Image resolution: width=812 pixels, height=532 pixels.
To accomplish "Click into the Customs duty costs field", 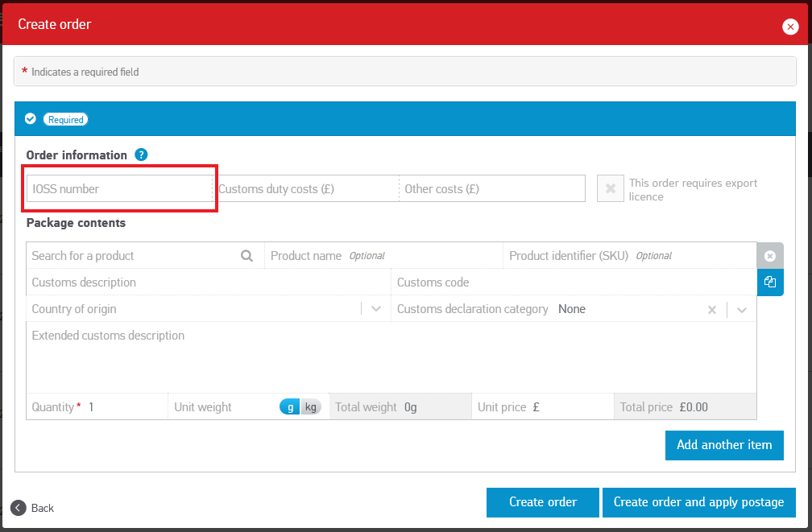I will pyautogui.click(x=306, y=189).
